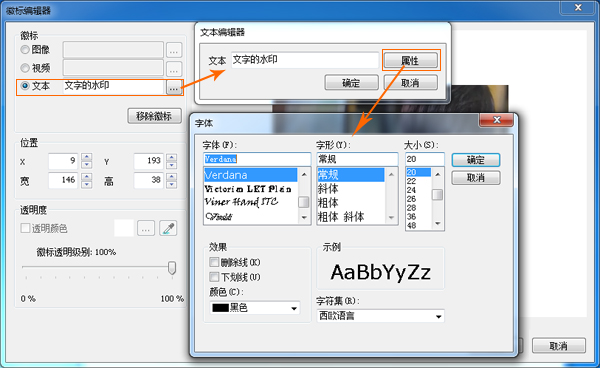
Task: Pick color with the eyedropper icon
Action: click(x=168, y=229)
